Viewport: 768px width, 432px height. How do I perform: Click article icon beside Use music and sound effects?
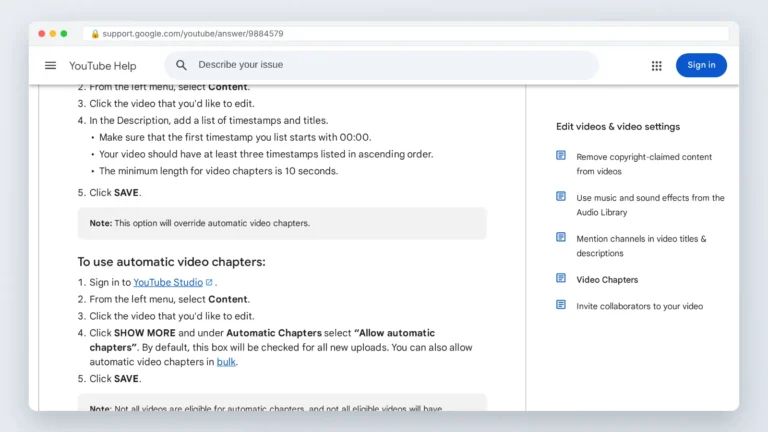(561, 196)
